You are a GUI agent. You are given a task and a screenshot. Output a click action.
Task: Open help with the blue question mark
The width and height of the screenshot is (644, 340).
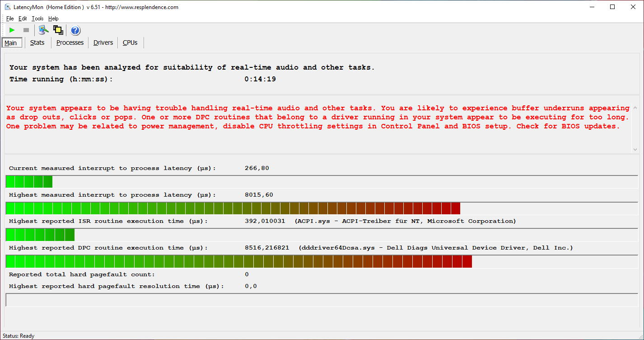(75, 30)
